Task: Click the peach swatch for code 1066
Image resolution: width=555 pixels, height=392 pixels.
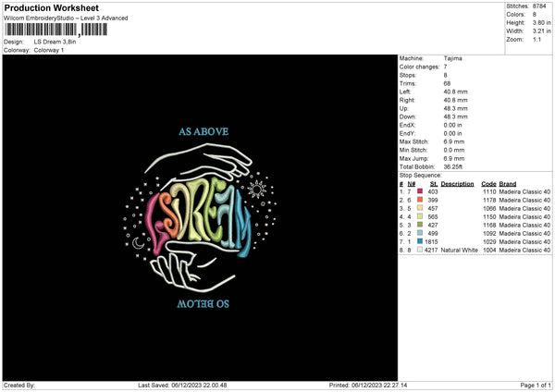Action: (420, 208)
